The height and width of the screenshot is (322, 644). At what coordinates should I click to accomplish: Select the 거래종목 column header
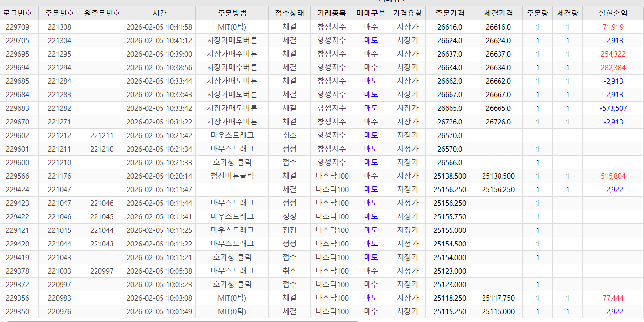point(332,13)
